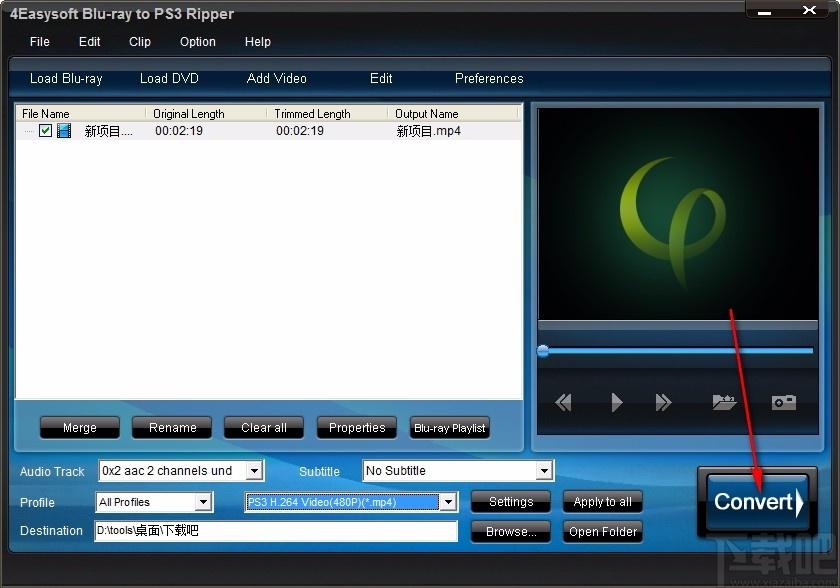Expand the Audio Track dropdown

(254, 471)
